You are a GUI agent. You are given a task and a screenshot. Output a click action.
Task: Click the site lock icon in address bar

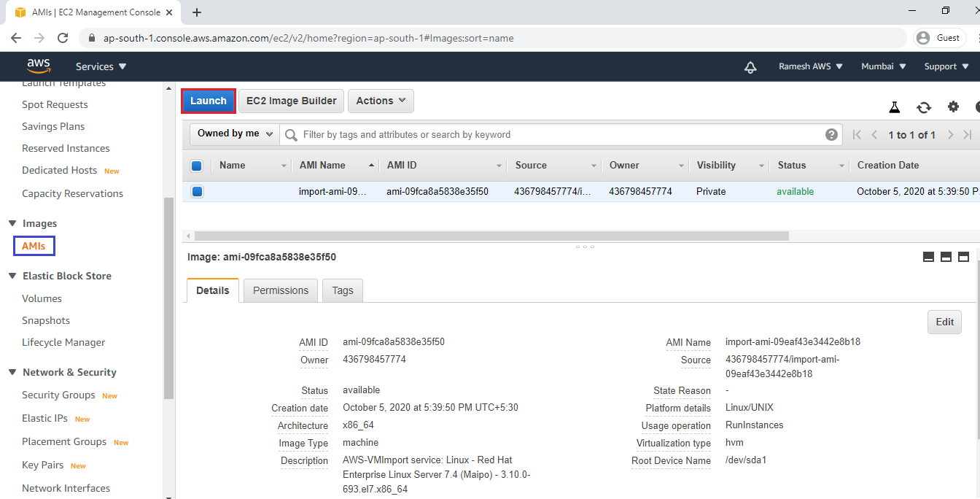click(91, 38)
